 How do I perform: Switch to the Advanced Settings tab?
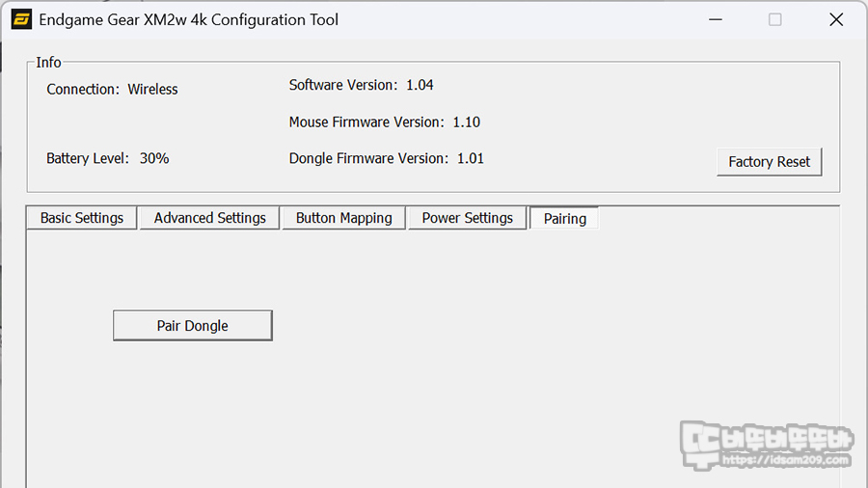click(210, 218)
